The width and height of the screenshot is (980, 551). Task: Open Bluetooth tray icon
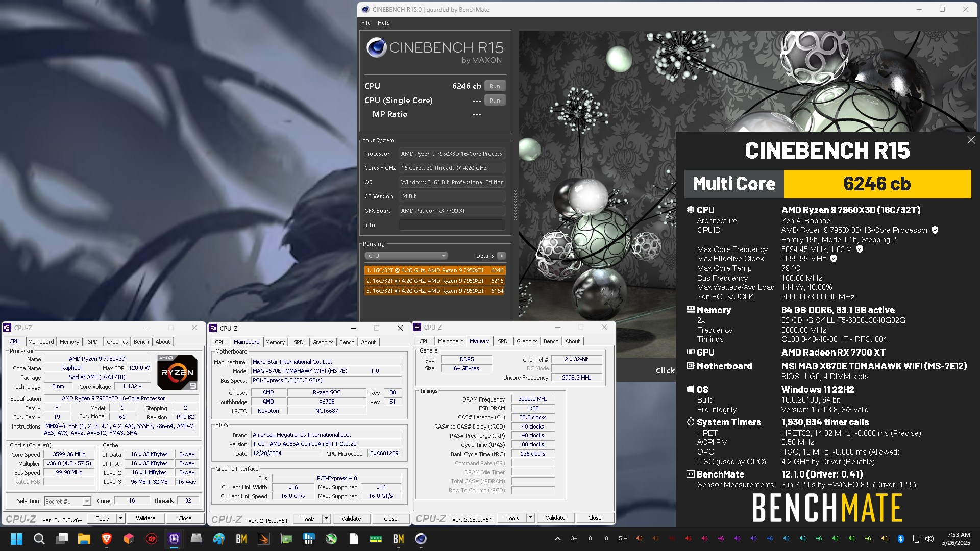[x=901, y=539]
